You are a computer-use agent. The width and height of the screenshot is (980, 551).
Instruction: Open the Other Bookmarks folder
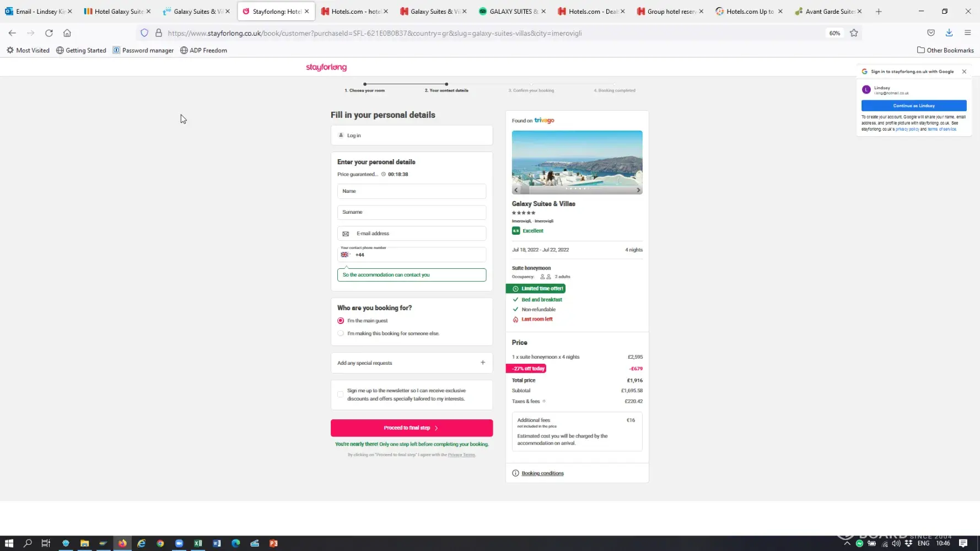945,50
